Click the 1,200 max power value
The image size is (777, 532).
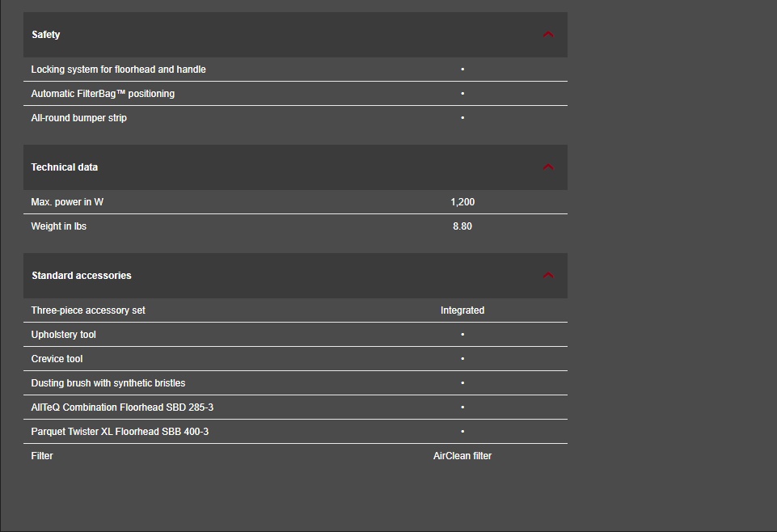point(462,202)
